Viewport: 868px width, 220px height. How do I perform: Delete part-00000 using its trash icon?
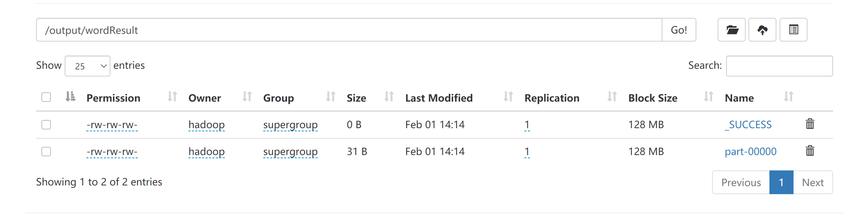[810, 151]
